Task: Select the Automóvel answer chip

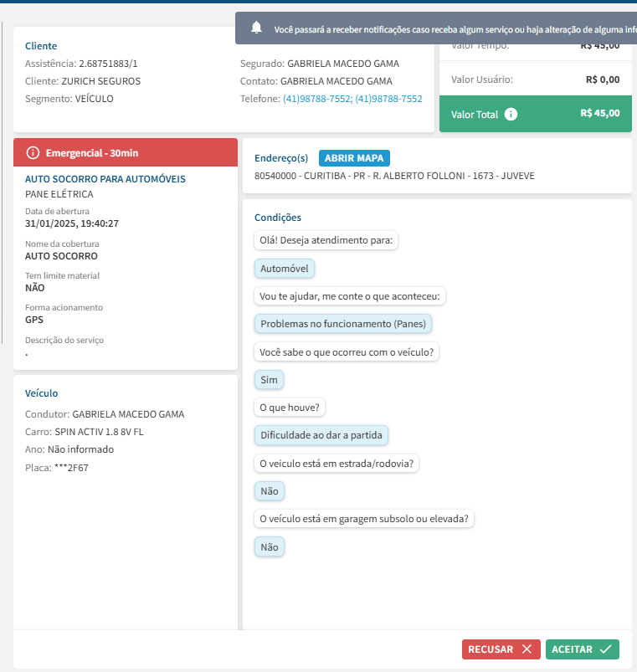Action: [285, 269]
